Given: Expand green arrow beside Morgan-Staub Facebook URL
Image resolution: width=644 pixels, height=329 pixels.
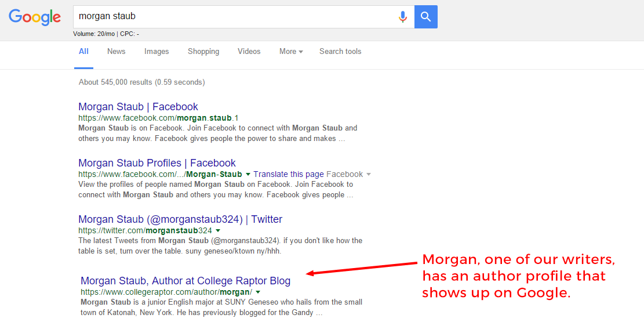Looking at the screenshot, I should pyautogui.click(x=248, y=175).
